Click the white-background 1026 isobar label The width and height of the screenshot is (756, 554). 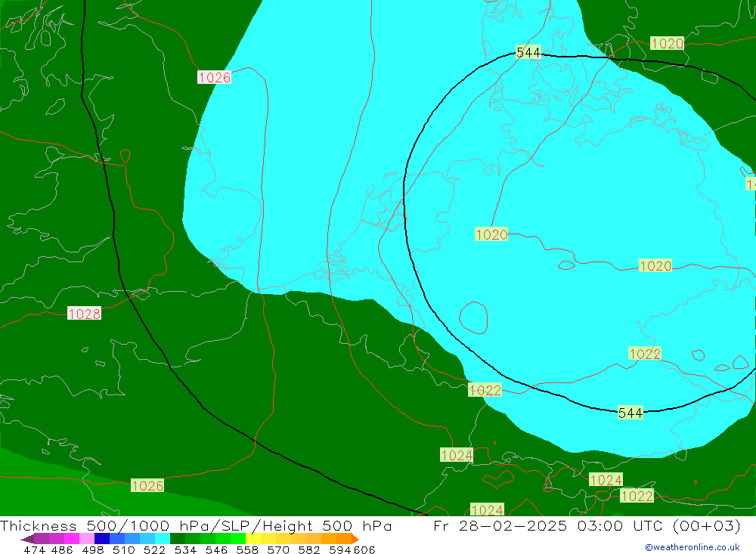215,77
